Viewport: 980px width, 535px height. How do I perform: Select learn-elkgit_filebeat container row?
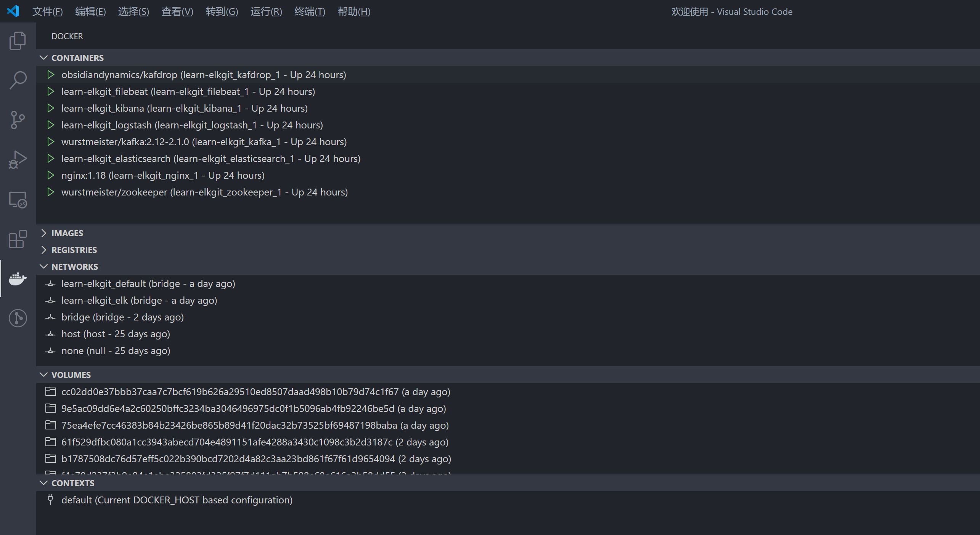[x=508, y=91]
